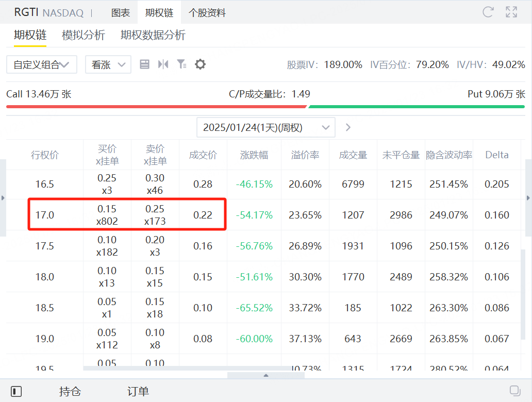Click the refresh icon
532x402 pixels.
tap(488, 12)
